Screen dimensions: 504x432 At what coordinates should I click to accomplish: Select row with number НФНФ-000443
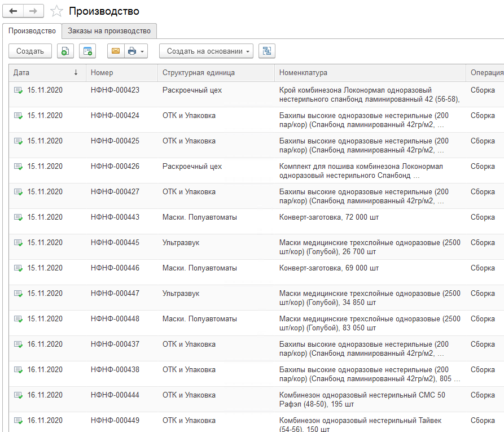point(115,217)
